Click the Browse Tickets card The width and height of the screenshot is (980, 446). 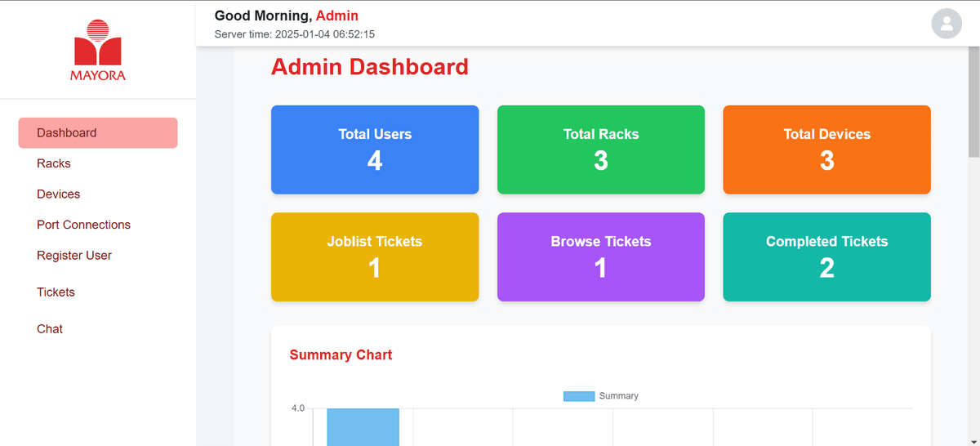tap(601, 256)
